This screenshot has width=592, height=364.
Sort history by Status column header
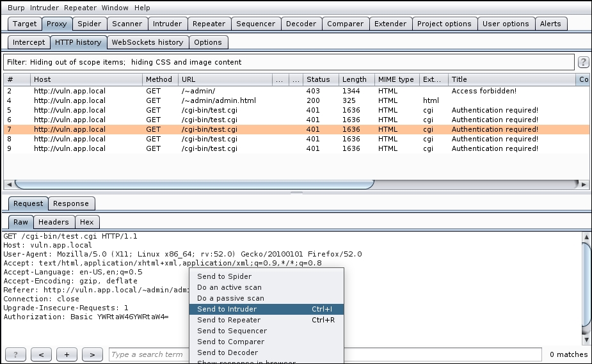(x=318, y=79)
